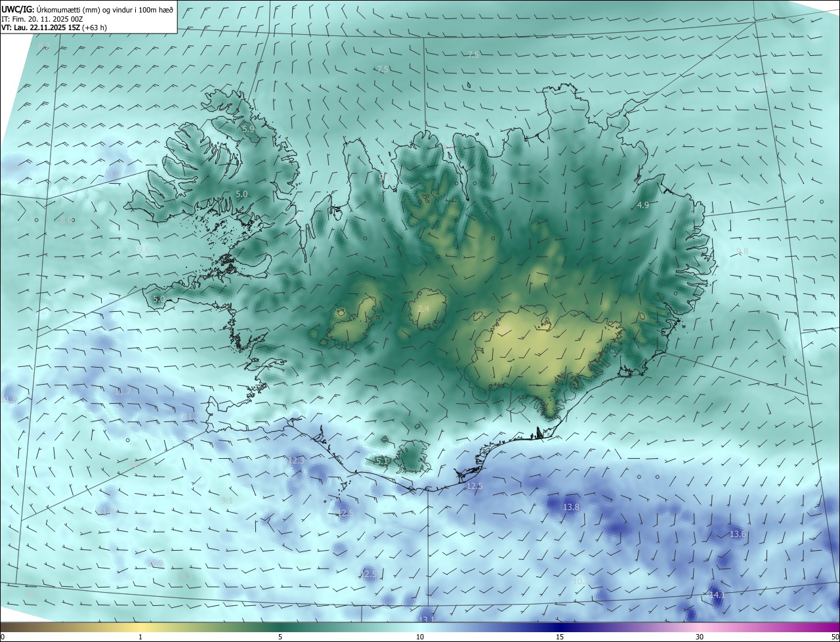Click the 10.9 value label on the map
The width and height of the screenshot is (840, 642).
pos(155,563)
